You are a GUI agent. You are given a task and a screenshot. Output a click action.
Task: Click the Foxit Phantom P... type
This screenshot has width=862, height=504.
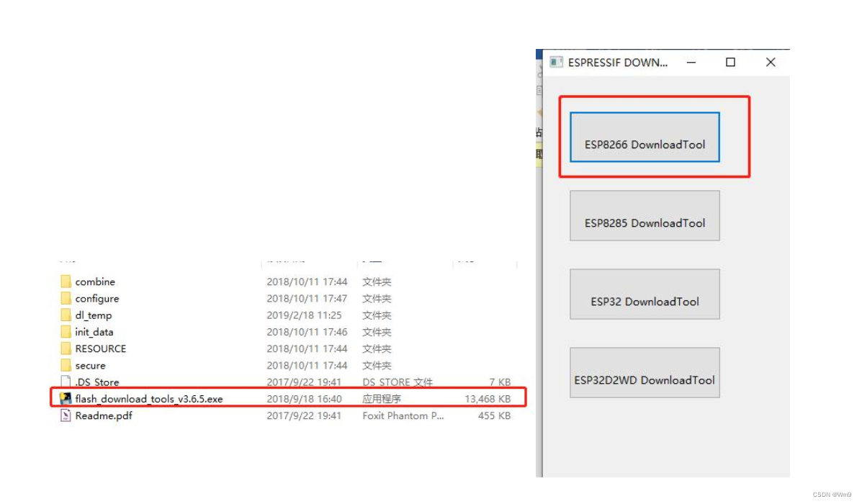coord(403,415)
